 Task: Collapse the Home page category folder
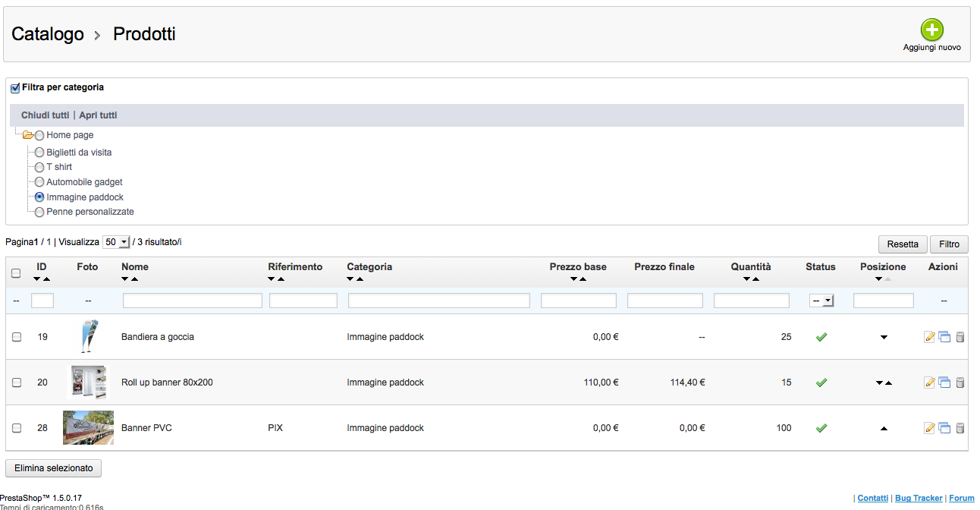[x=27, y=135]
